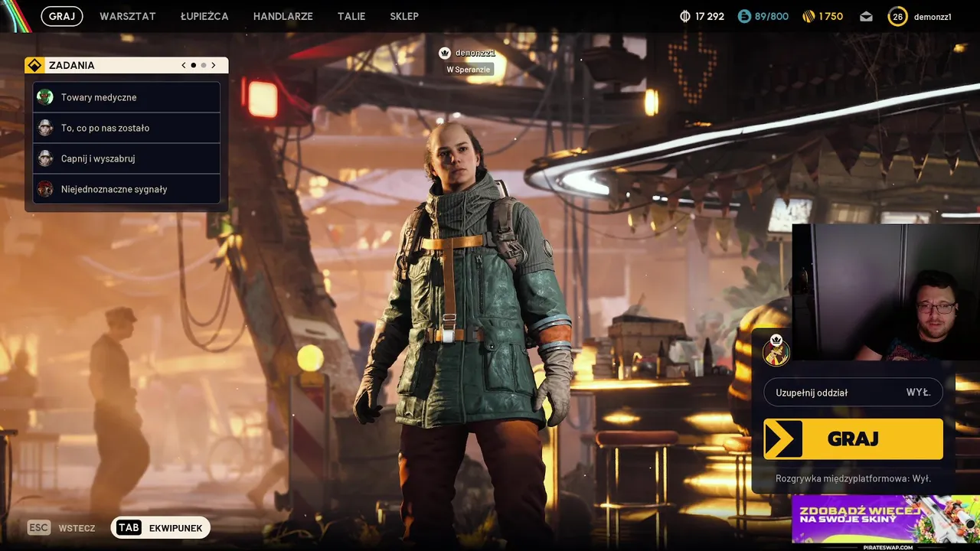Click the squad leader avatar icon
This screenshot has width=980, height=551.
(776, 350)
